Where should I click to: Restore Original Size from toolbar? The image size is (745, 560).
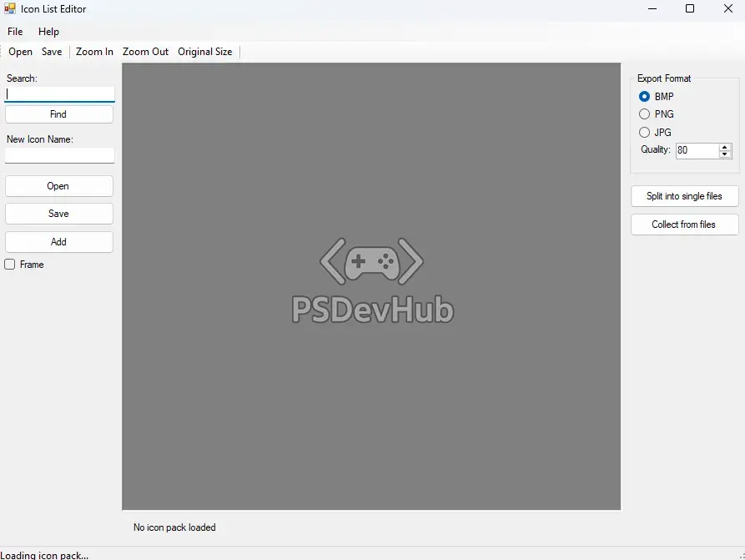pos(204,52)
